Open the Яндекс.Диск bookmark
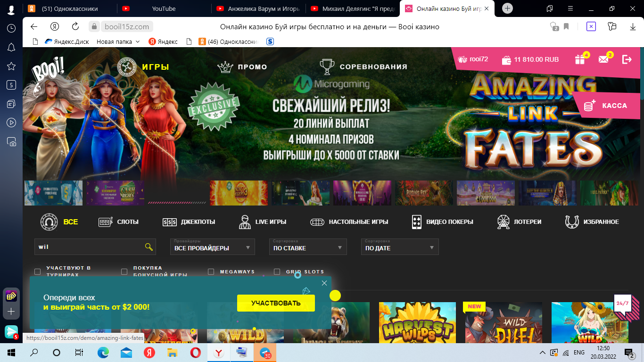 (67, 41)
